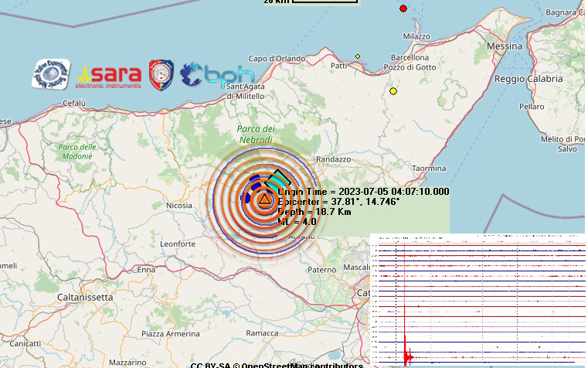Click the Taormina town label
Screen dimensions: 588x368
coord(429,168)
